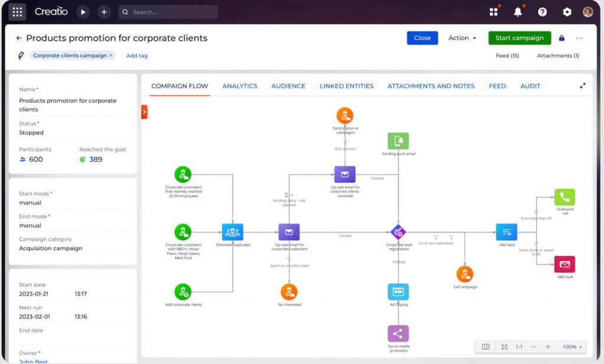
Task: Click the Corporate lead registration element
Action: tap(399, 232)
